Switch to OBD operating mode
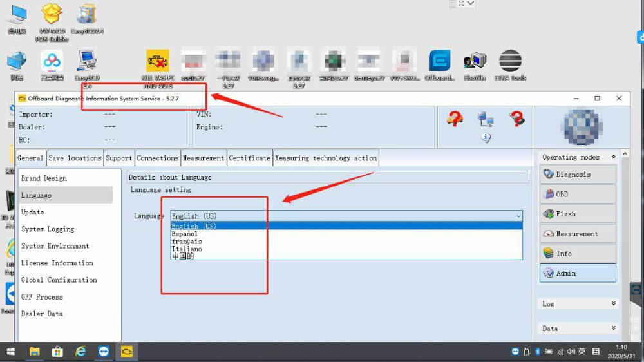 [578, 194]
